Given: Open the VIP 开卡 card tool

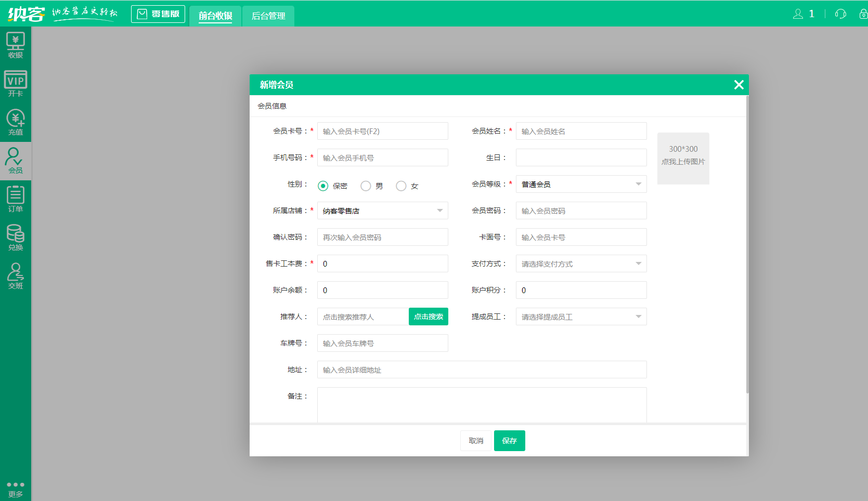Looking at the screenshot, I should click(15, 83).
